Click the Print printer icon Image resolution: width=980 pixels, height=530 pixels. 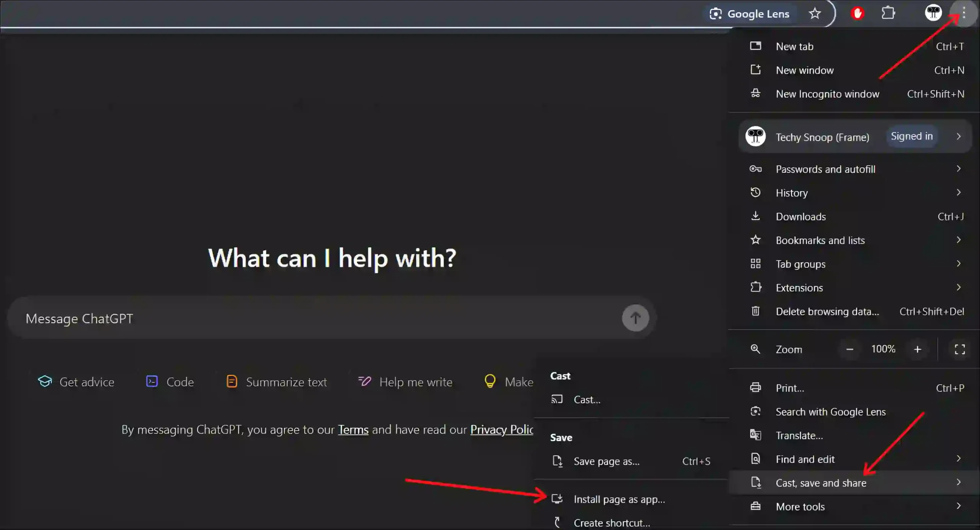(755, 388)
